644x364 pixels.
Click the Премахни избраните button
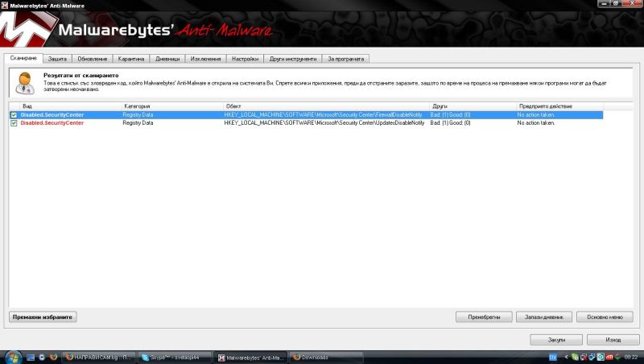[x=43, y=316]
